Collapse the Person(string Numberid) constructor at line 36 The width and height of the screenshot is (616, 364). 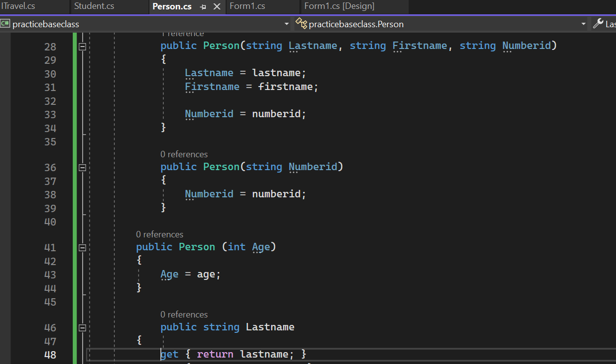(x=82, y=168)
